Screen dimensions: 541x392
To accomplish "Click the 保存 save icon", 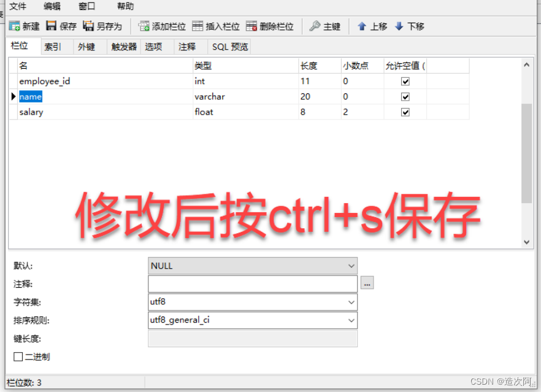I will click(61, 26).
